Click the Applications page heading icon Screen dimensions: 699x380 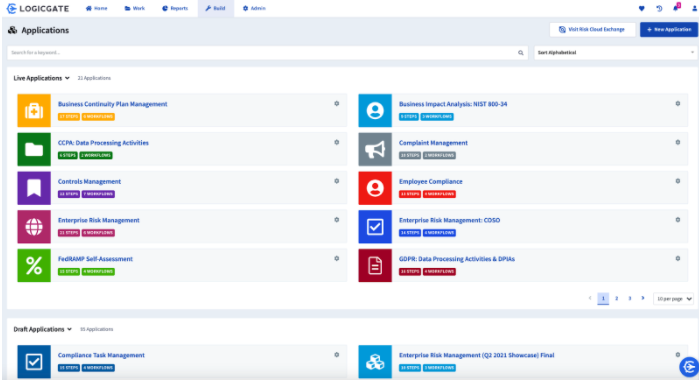[12, 30]
